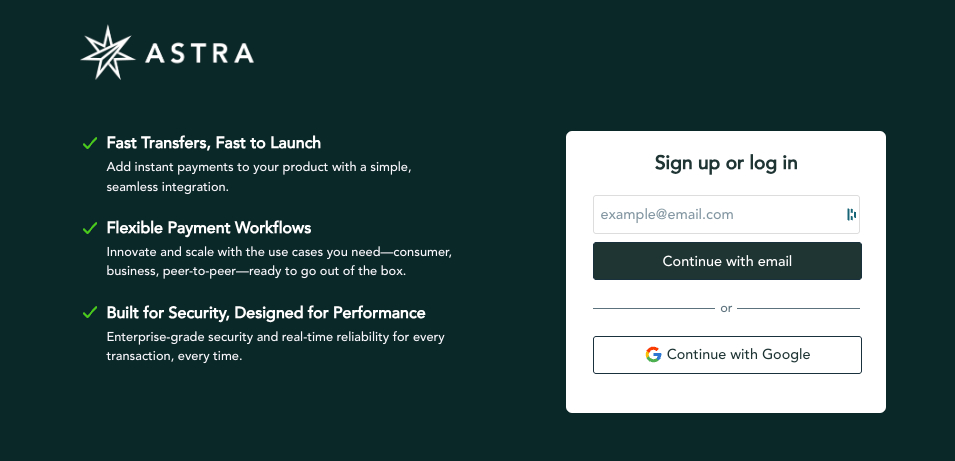Click the Flexible Payment Workflows heading
Screen dimensions: 955x461
[209, 228]
